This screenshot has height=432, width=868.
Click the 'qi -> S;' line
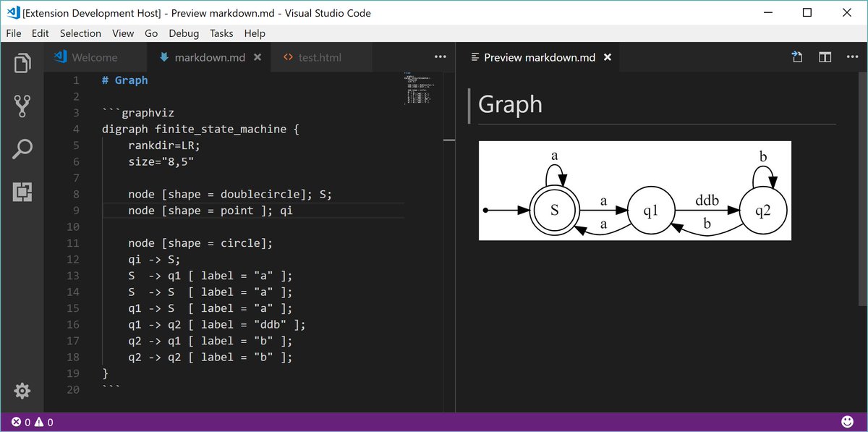tap(154, 259)
